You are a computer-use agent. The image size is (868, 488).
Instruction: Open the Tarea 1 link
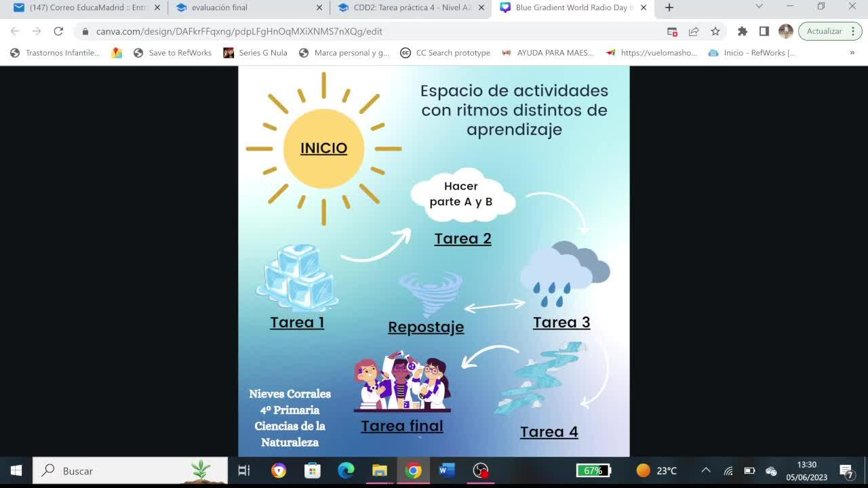point(297,322)
